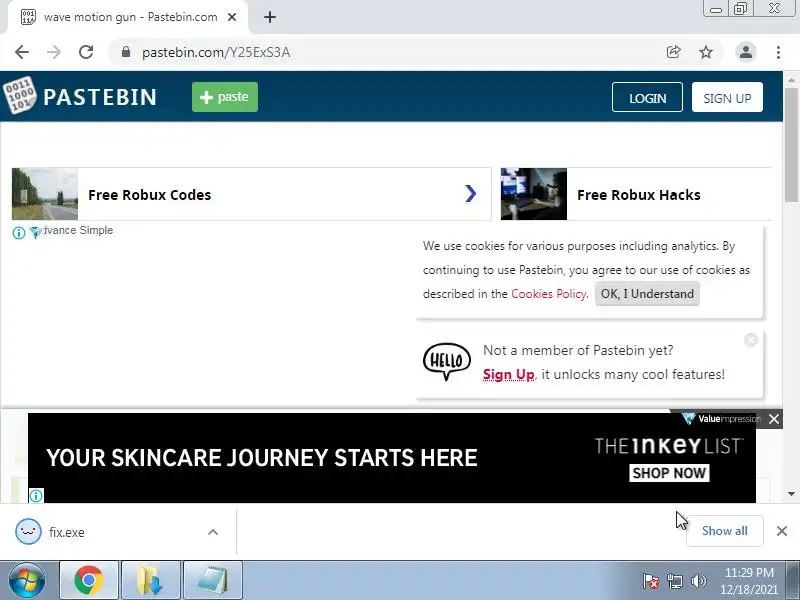Click the Free Robux Hacks thumbnail
Viewport: 800px width, 600px height.
[x=534, y=194]
